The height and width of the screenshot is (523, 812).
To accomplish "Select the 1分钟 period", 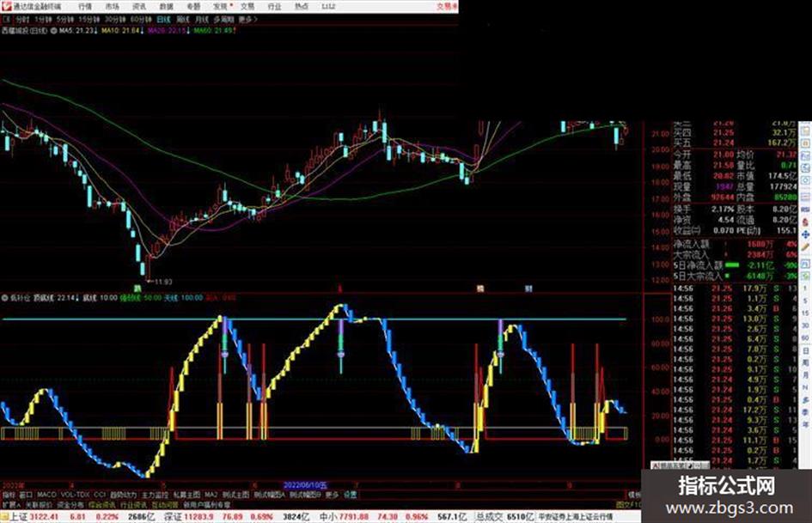I will point(42,19).
